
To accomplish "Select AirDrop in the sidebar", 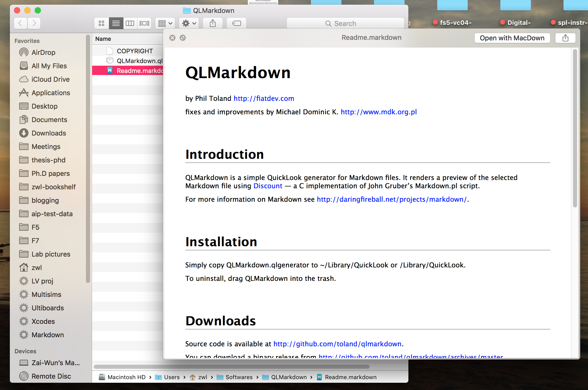I will click(43, 52).
